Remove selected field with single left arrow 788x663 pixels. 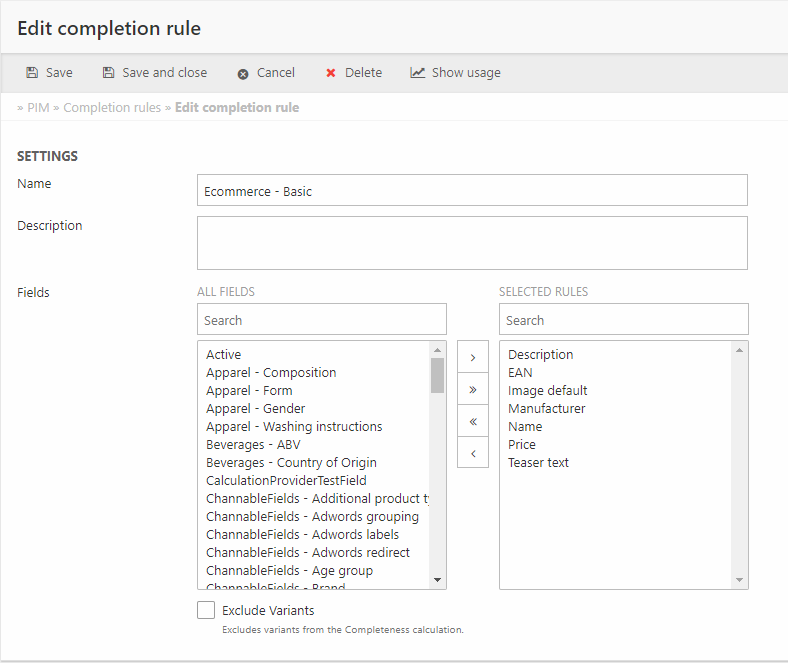click(472, 453)
